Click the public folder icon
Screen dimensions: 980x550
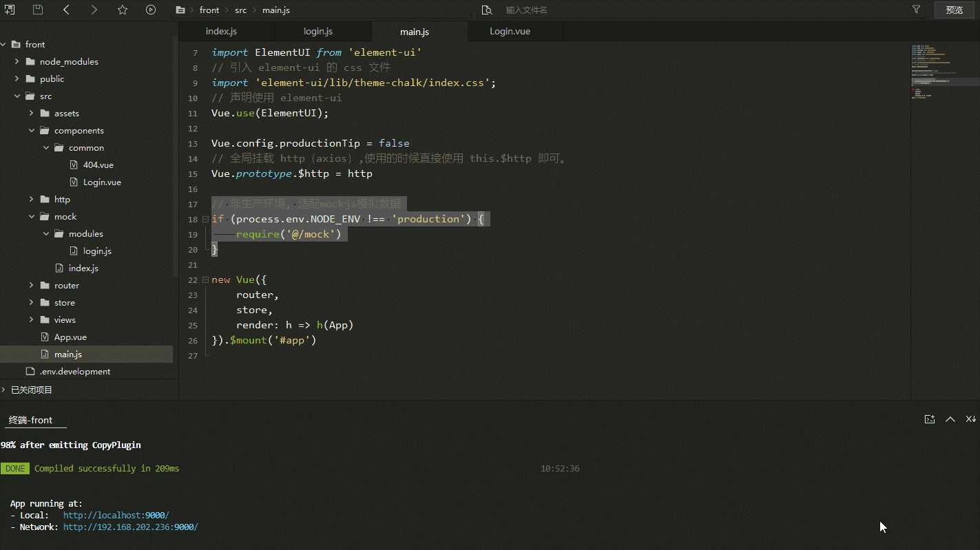(30, 78)
